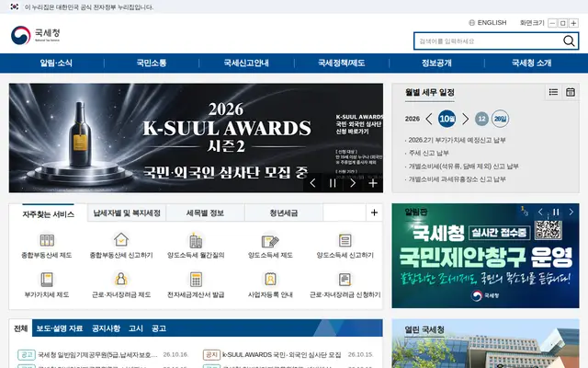
Task: Open 국세청 일반임기제공무원 공고 notice
Action: [97, 354]
